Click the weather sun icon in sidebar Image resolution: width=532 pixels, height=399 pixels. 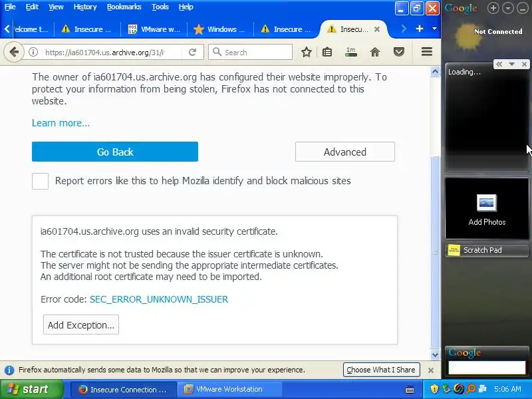[x=467, y=37]
